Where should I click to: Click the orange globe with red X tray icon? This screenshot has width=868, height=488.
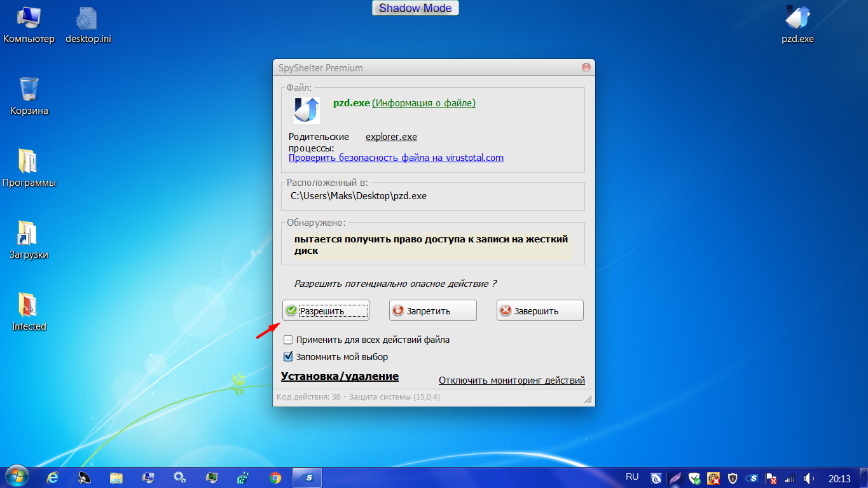point(713,478)
